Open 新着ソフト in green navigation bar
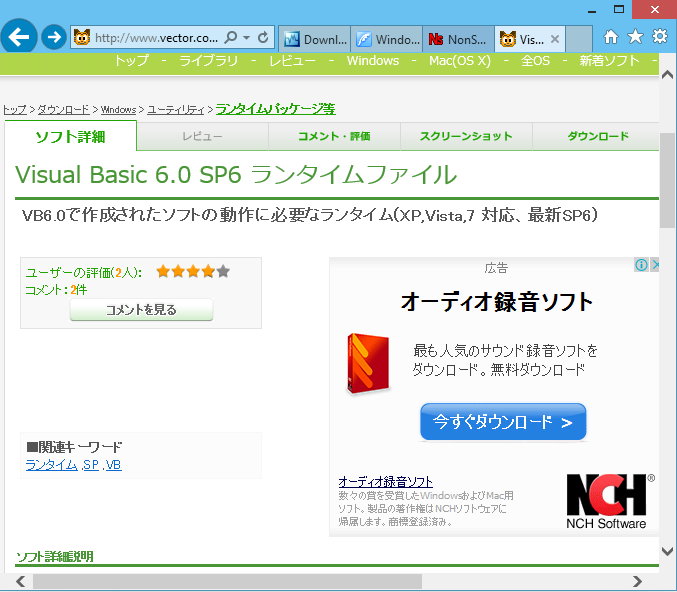The width and height of the screenshot is (677, 592). click(609, 61)
